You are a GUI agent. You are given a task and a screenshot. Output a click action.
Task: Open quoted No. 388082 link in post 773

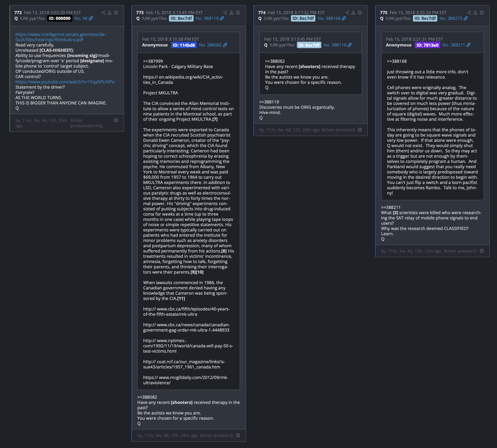pos(210,45)
